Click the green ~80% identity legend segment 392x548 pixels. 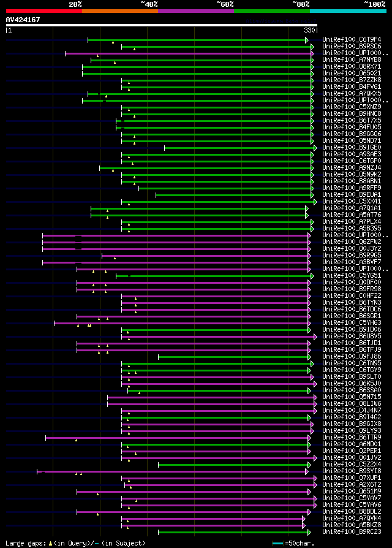coord(272,11)
